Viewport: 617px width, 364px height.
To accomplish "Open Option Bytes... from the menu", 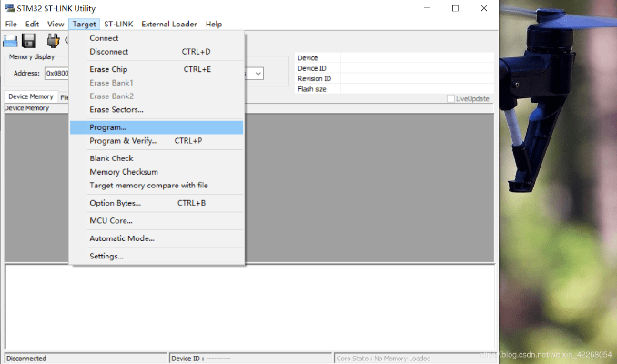I will [x=115, y=203].
